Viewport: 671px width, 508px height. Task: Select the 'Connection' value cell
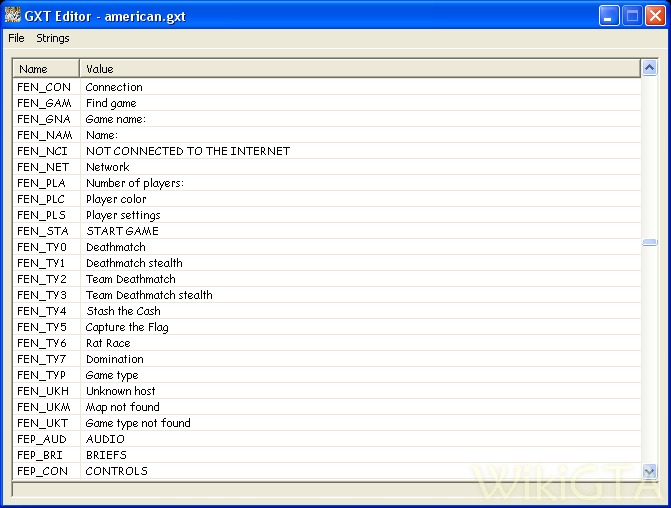[114, 87]
